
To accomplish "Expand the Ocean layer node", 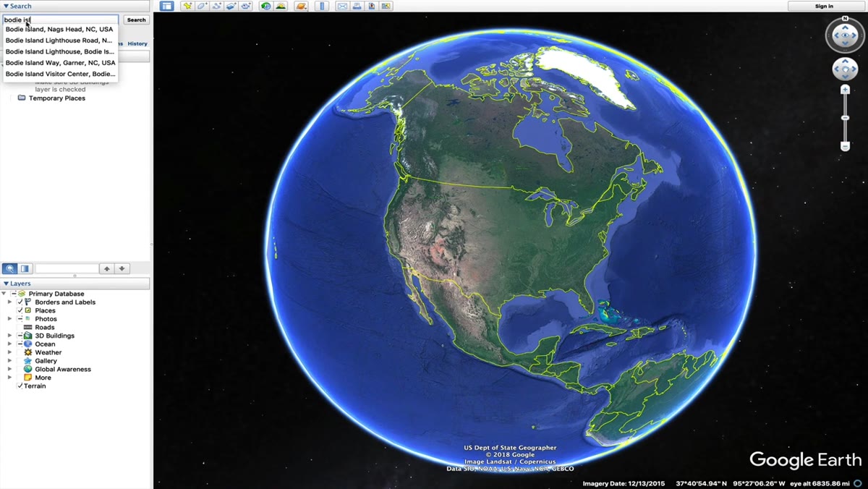I will click(x=10, y=344).
